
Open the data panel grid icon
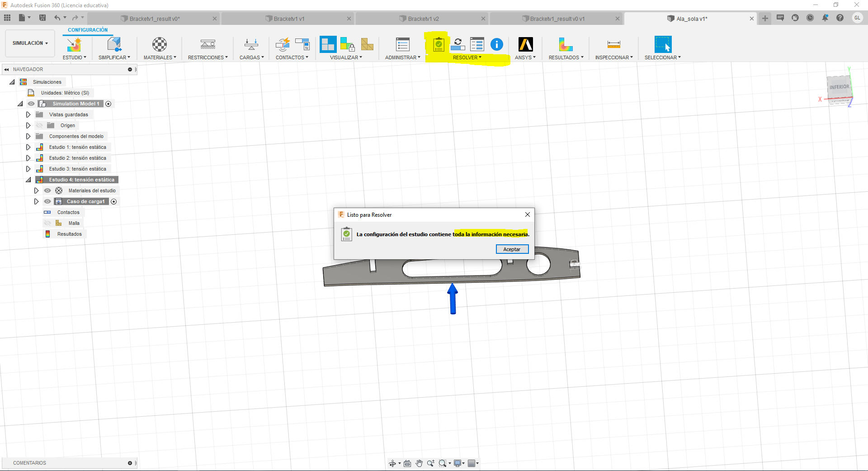click(7, 18)
